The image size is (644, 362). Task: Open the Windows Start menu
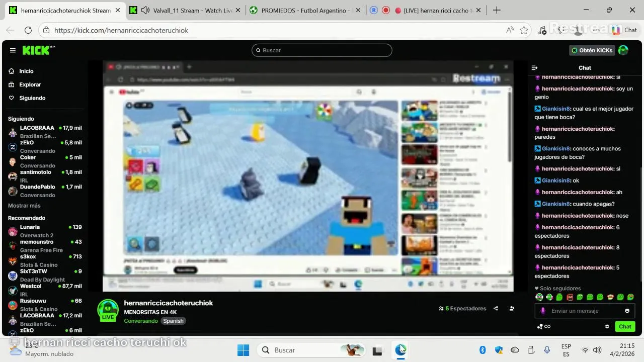[243, 350]
